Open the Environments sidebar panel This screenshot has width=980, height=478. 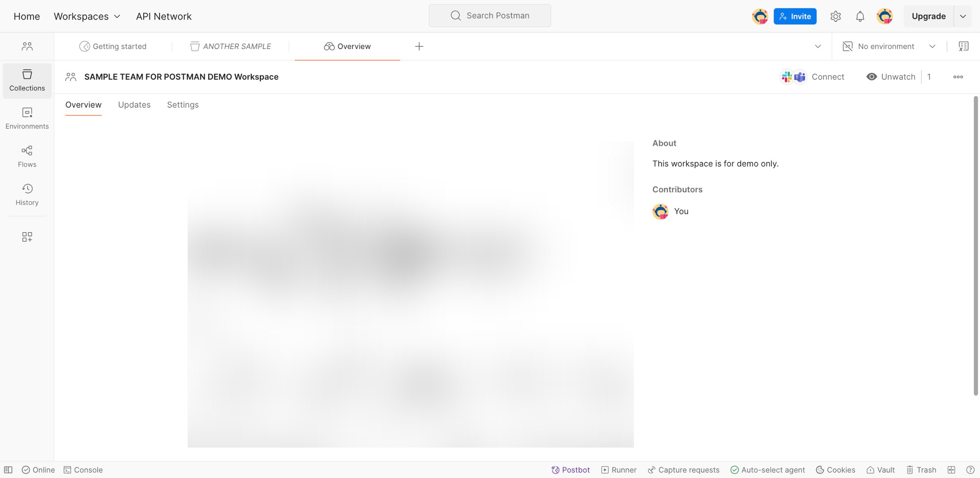coord(27,118)
